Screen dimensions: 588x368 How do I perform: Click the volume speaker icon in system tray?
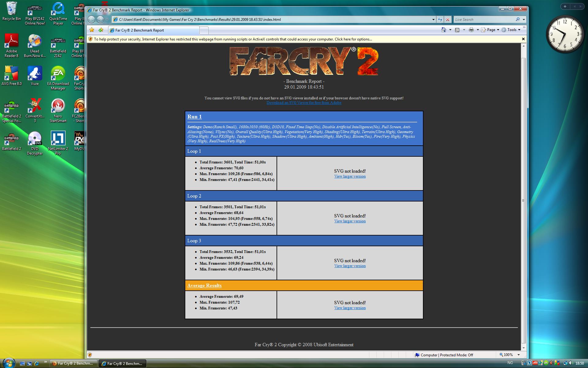(571, 363)
